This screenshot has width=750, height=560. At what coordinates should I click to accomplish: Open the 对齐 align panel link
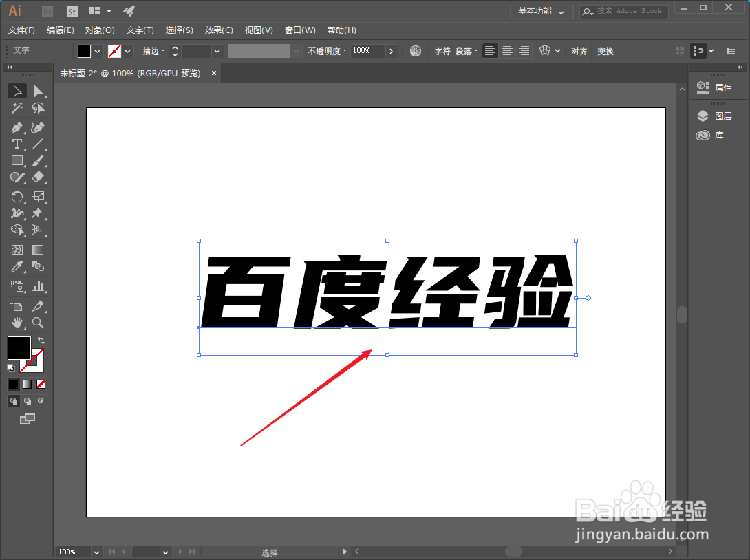coord(579,51)
